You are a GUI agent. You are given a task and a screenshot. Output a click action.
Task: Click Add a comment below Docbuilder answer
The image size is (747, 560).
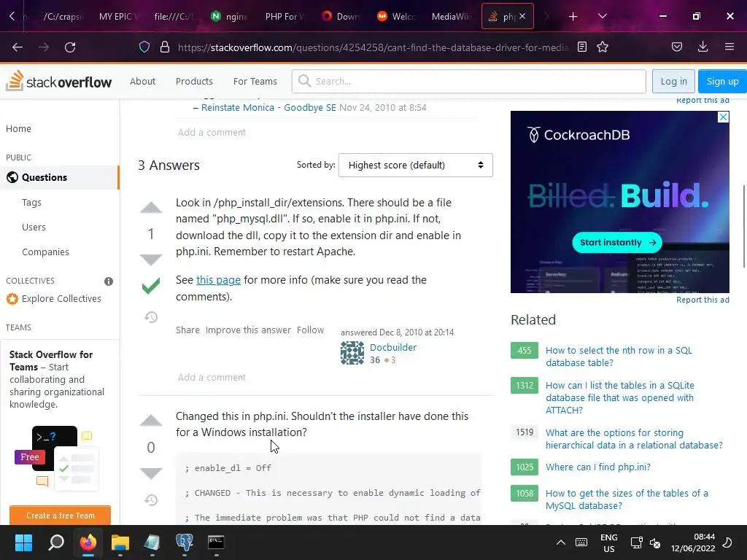coord(212,377)
